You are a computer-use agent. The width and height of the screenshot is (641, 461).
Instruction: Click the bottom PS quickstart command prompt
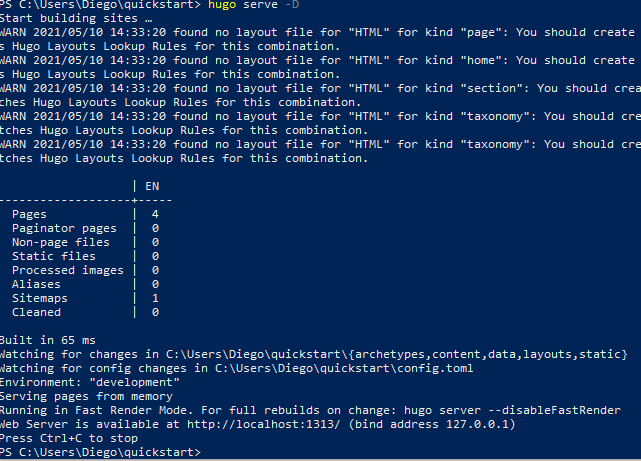pos(98,453)
